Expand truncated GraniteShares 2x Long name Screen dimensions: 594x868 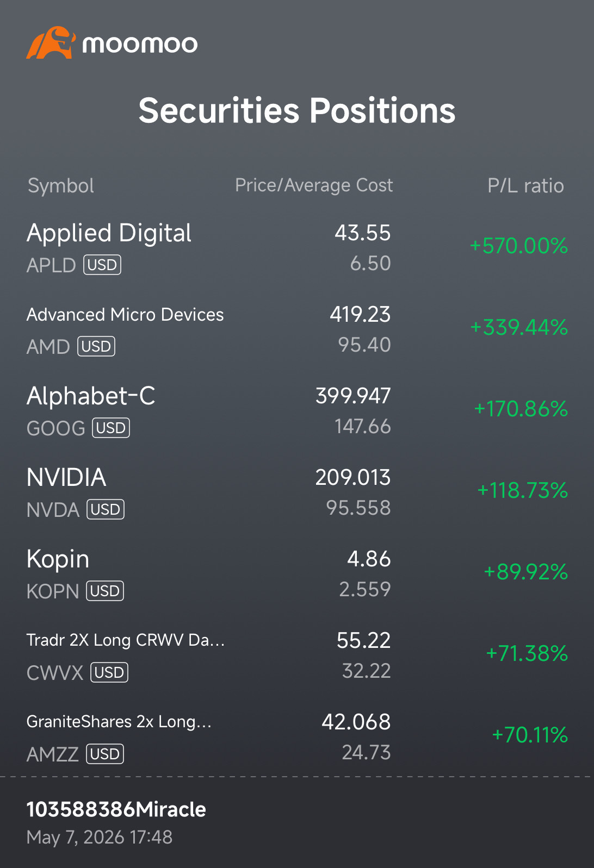pyautogui.click(x=119, y=722)
